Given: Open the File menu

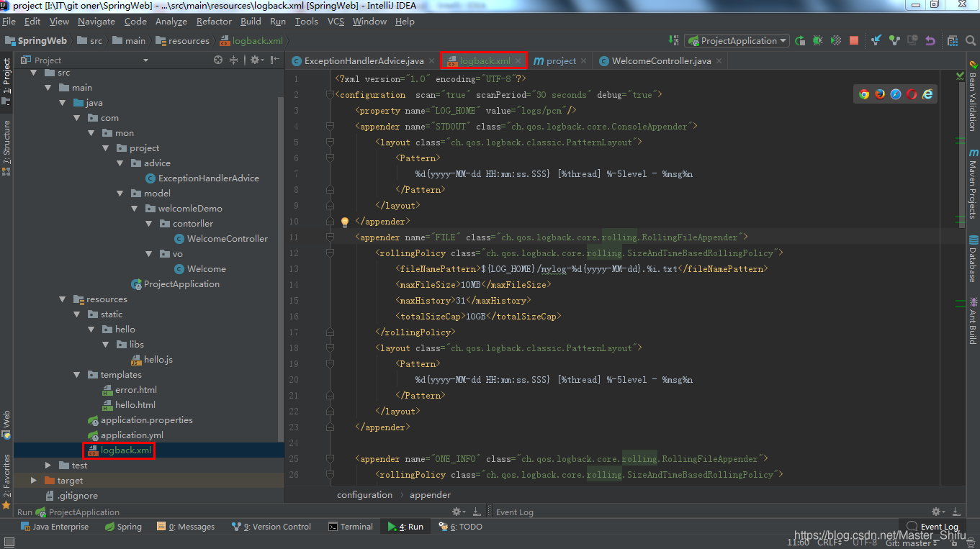Looking at the screenshot, I should point(9,22).
